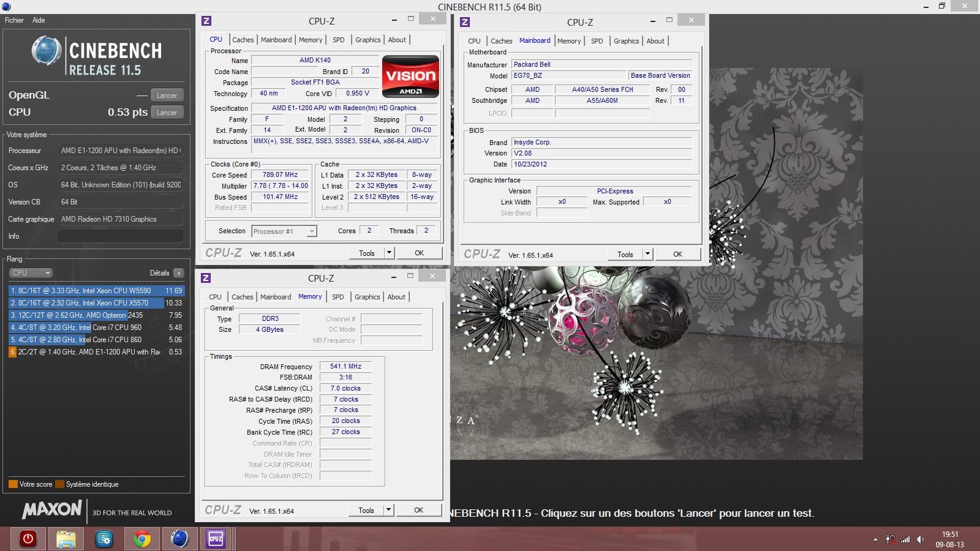Click Système identique legend swatch

pos(59,484)
